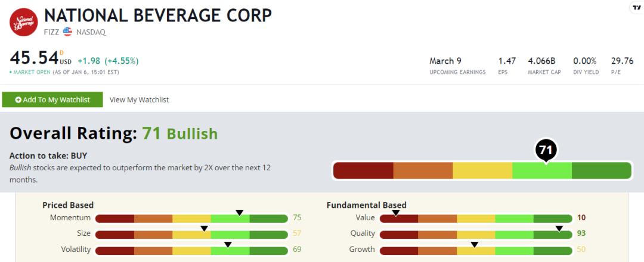Click the Quality rating triangle marker
644x262 pixels.
pyautogui.click(x=559, y=228)
